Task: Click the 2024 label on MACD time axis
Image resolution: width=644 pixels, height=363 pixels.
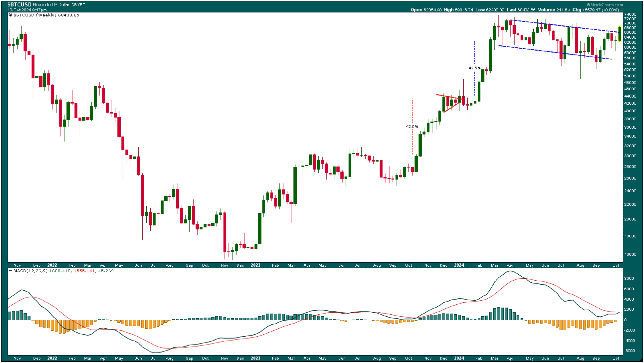Action: [459, 358]
